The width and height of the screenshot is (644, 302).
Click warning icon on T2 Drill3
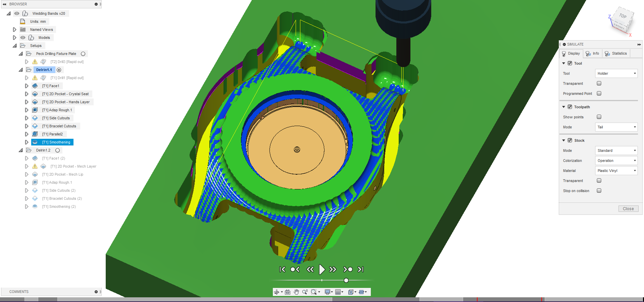[35, 62]
